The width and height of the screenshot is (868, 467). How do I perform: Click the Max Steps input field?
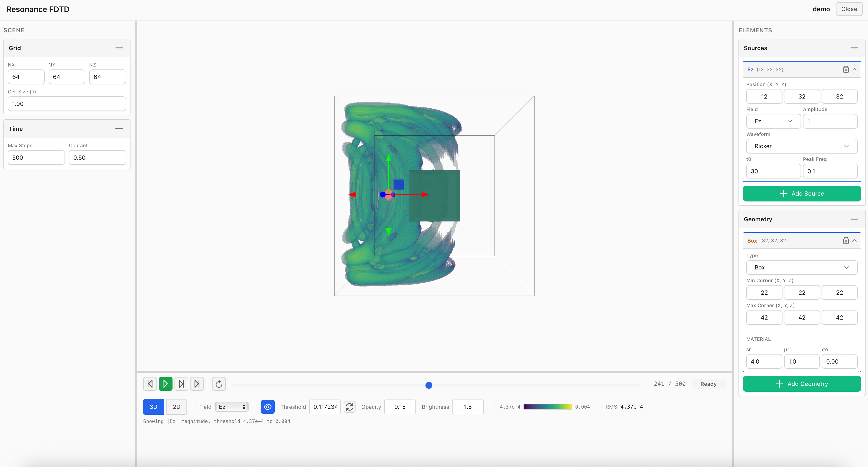tap(36, 157)
